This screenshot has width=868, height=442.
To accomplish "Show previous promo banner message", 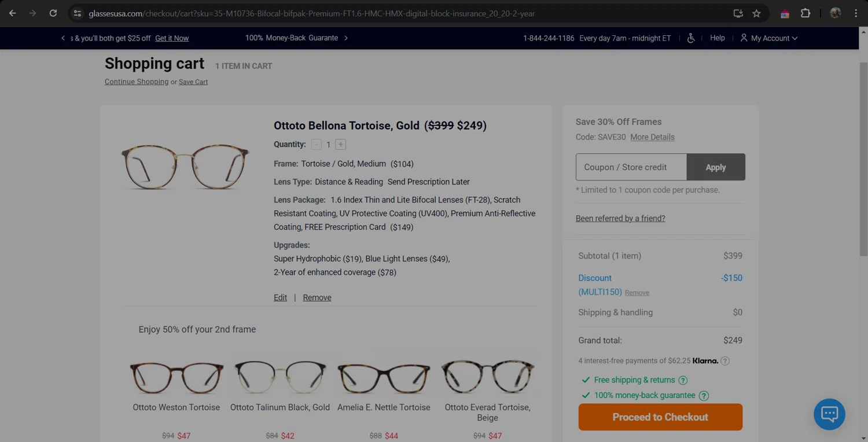I will point(63,38).
